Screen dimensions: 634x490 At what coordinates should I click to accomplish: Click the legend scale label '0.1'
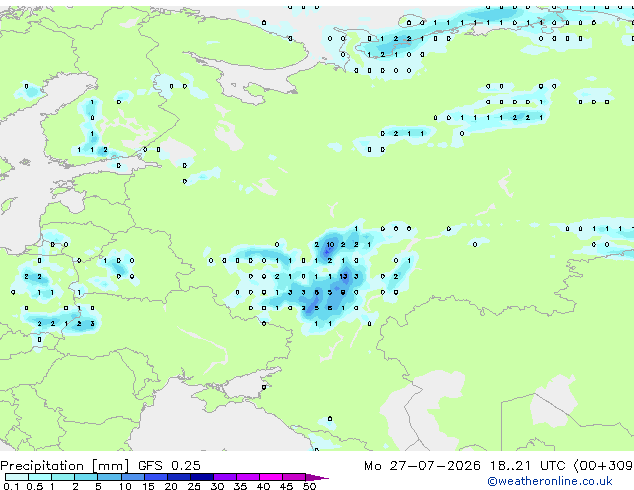[x=11, y=486]
